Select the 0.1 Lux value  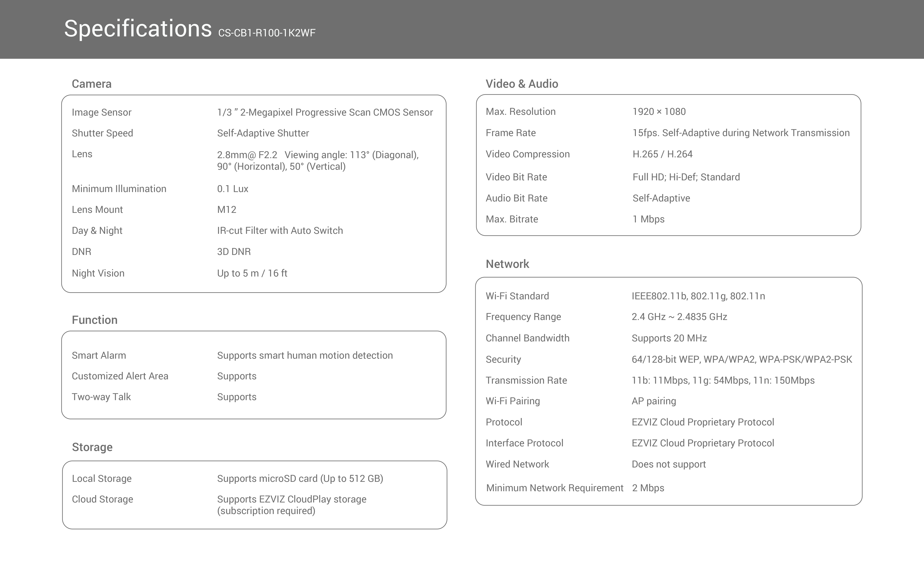pyautogui.click(x=233, y=189)
